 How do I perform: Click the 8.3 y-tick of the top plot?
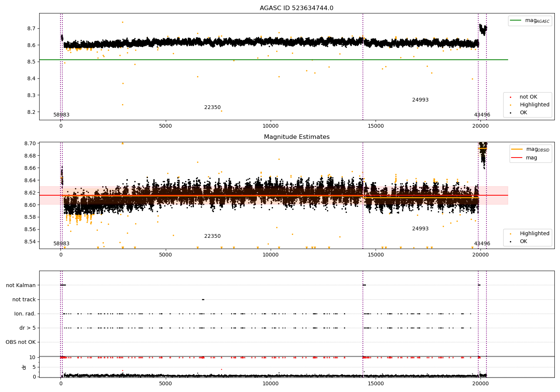point(31,95)
